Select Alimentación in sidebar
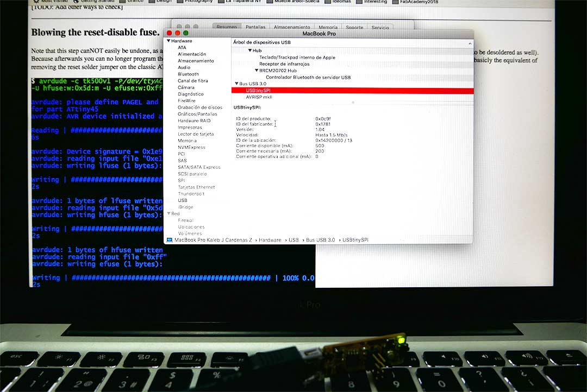The width and height of the screenshot is (587, 392). click(x=192, y=54)
